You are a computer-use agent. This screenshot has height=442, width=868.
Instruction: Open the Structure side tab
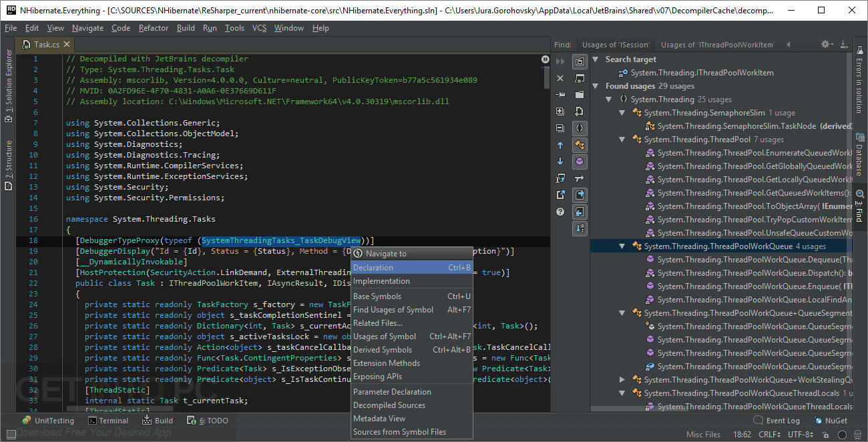tap(9, 165)
